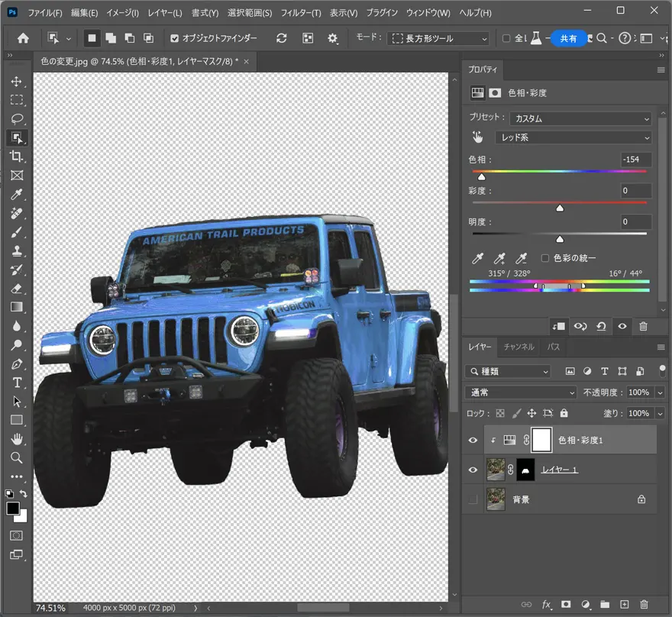Screen dimensions: 672x617
Task: Open the モード 長方形ツール dropdown
Action: tap(438, 38)
